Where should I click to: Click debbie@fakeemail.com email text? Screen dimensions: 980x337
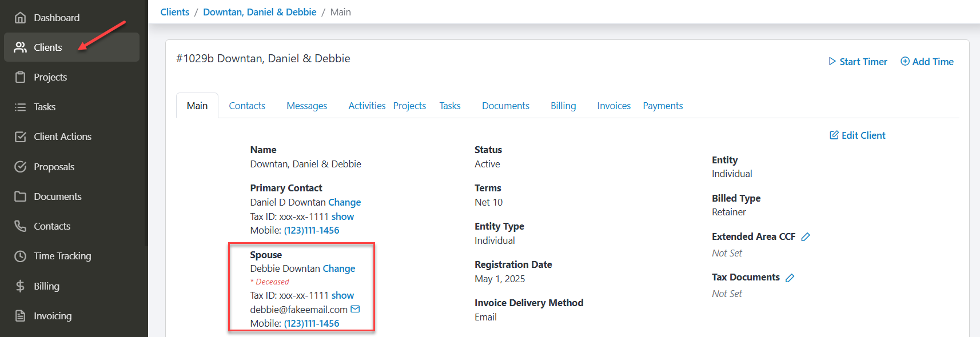[x=299, y=310]
